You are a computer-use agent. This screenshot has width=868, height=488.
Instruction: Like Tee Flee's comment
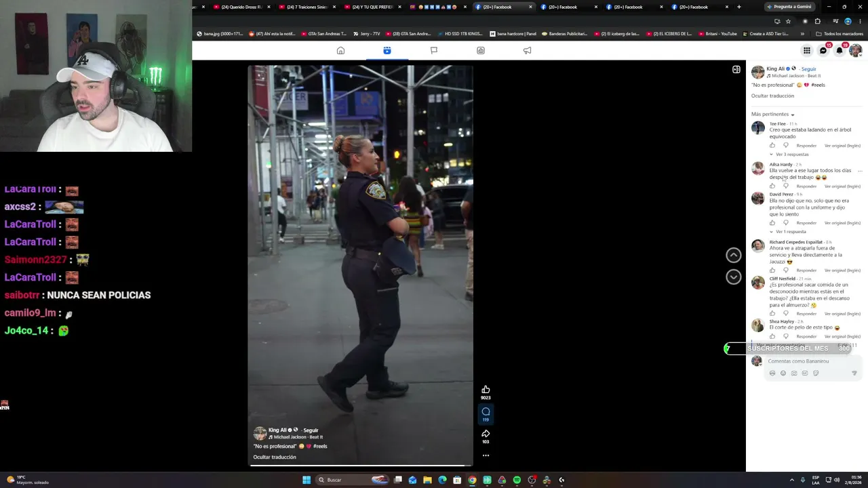pos(772,145)
